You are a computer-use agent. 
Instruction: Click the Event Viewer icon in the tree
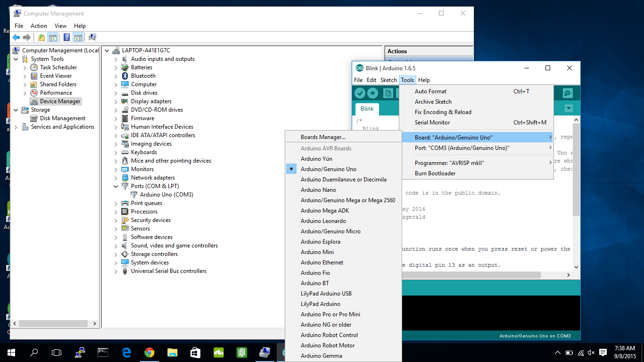click(x=34, y=76)
